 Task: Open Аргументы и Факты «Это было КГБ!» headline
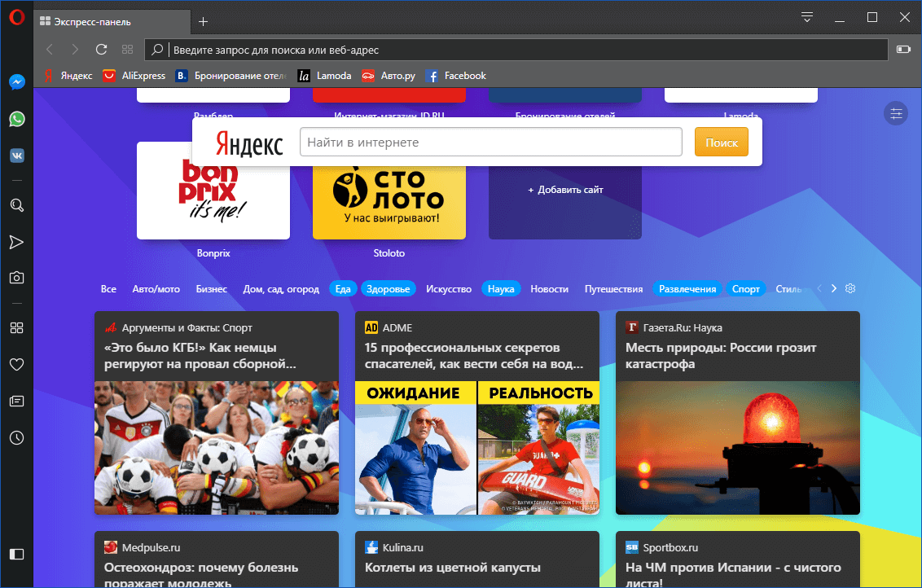pos(200,356)
